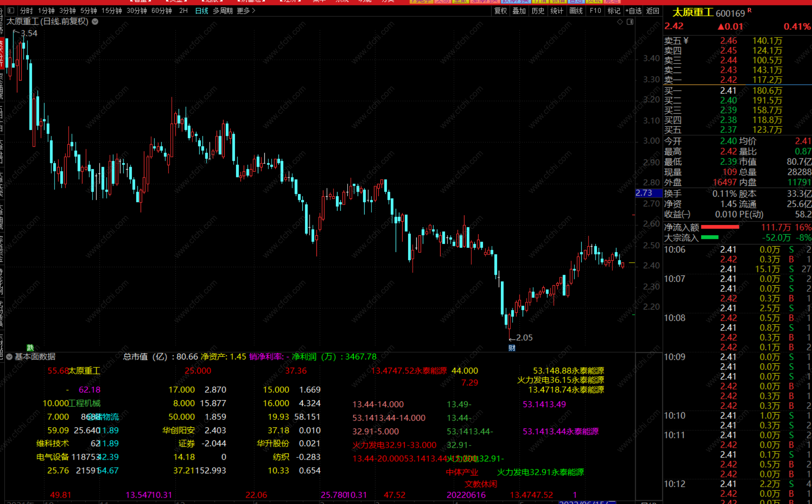Open the chart title dropdown arrow
This screenshot has width=812, height=504.
pyautogui.click(x=95, y=22)
